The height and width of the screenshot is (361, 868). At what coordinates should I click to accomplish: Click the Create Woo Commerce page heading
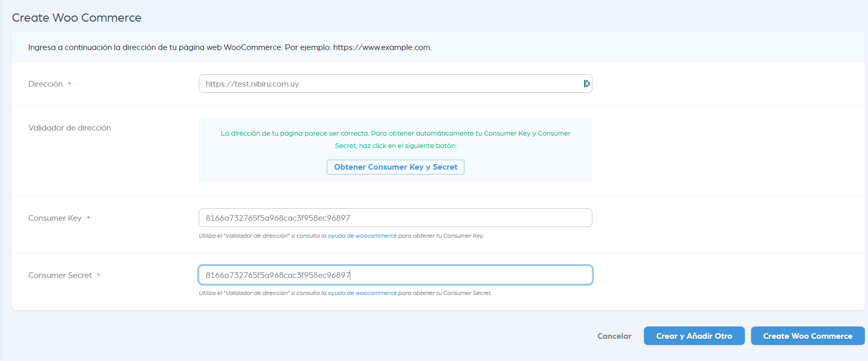(x=77, y=18)
